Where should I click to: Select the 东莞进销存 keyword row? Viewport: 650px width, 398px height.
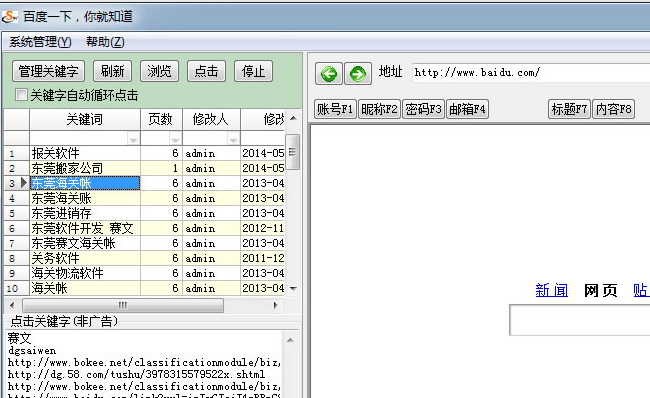(x=85, y=213)
